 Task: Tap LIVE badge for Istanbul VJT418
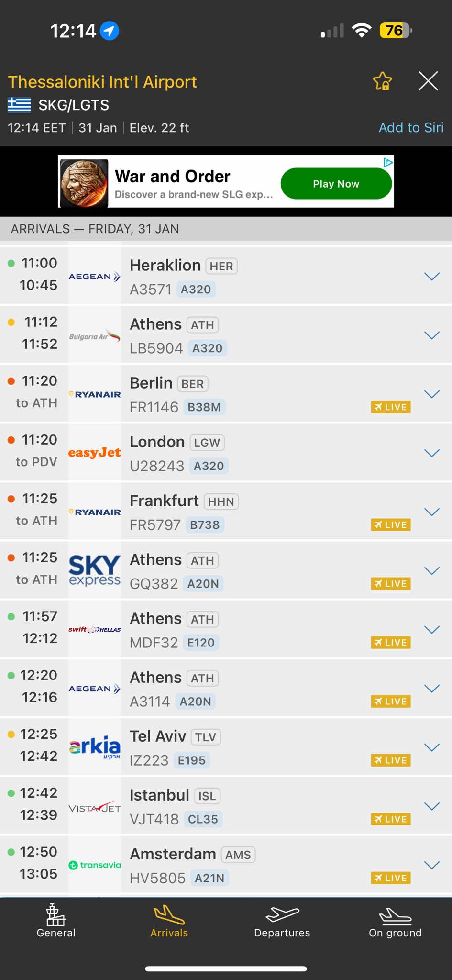391,819
